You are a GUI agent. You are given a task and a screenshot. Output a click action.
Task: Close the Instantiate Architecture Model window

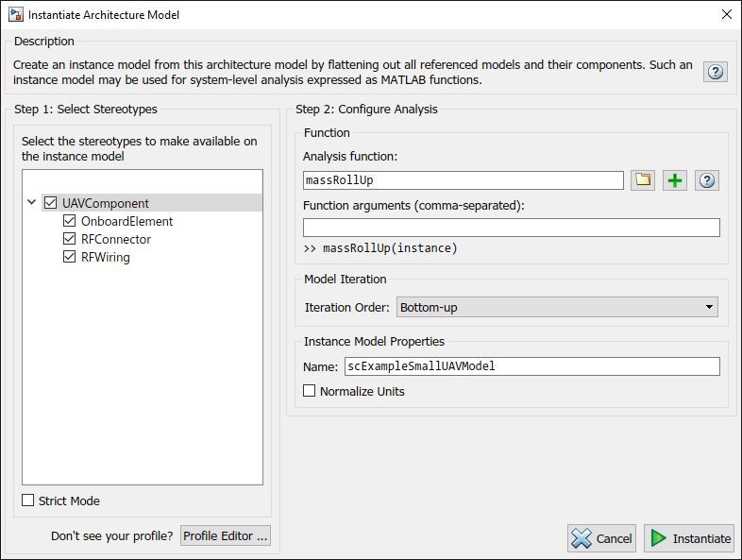click(726, 15)
